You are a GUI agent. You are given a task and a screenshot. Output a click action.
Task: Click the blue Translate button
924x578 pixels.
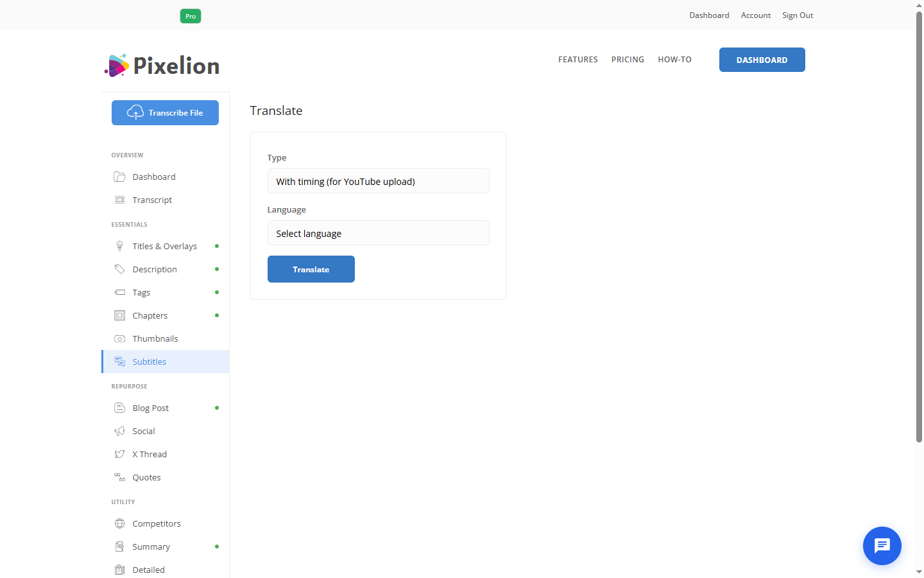311,269
